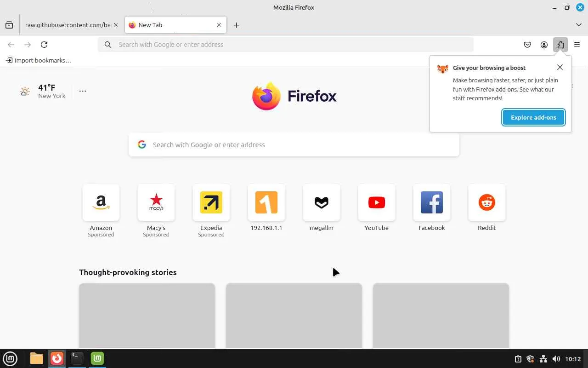Open the New York weather widget
Screen dimensions: 588x368
coord(43,91)
